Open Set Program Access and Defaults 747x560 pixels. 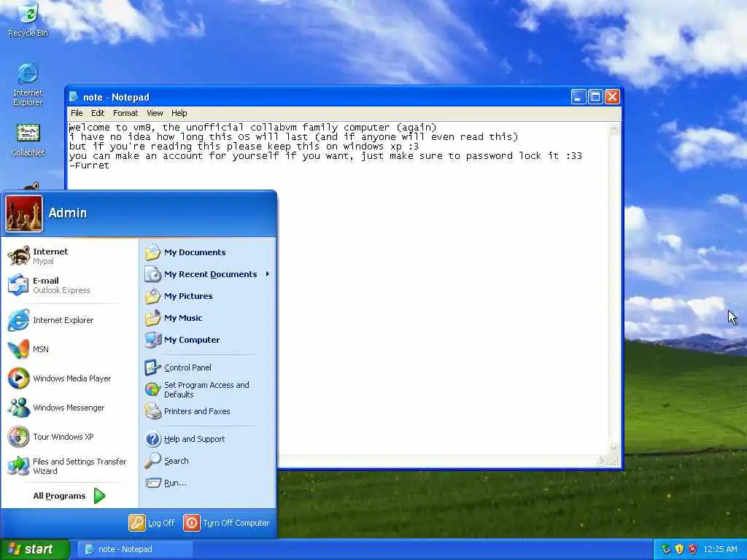[x=208, y=389]
